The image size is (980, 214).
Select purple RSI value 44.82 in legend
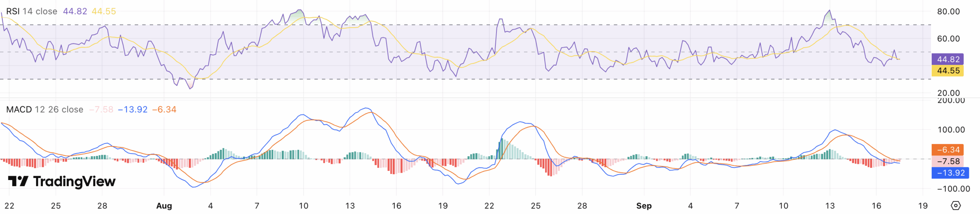[x=75, y=11]
